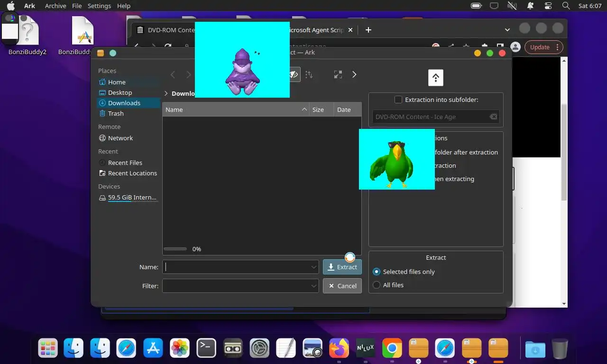Viewport: 607px width, 364px height.
Task: Open System Preferences gear in dock
Action: [x=259, y=349]
